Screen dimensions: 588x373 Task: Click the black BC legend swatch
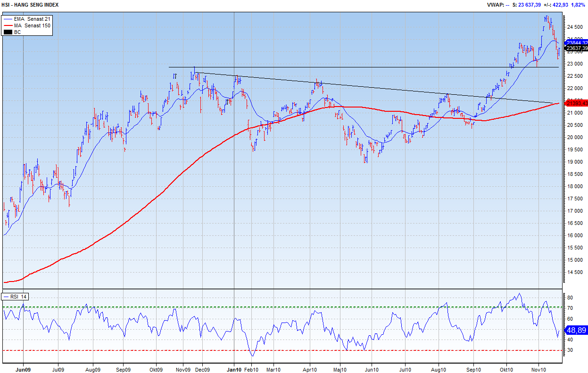pos(8,32)
